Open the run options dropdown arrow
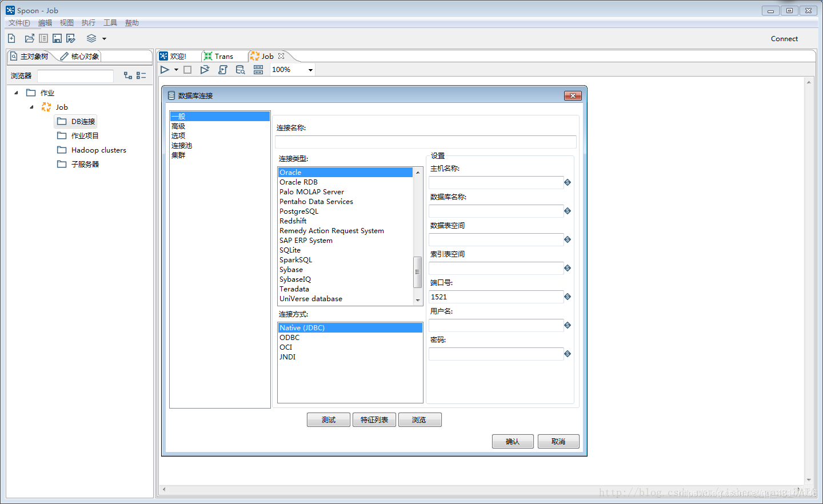Image resolution: width=823 pixels, height=504 pixels. [176, 70]
